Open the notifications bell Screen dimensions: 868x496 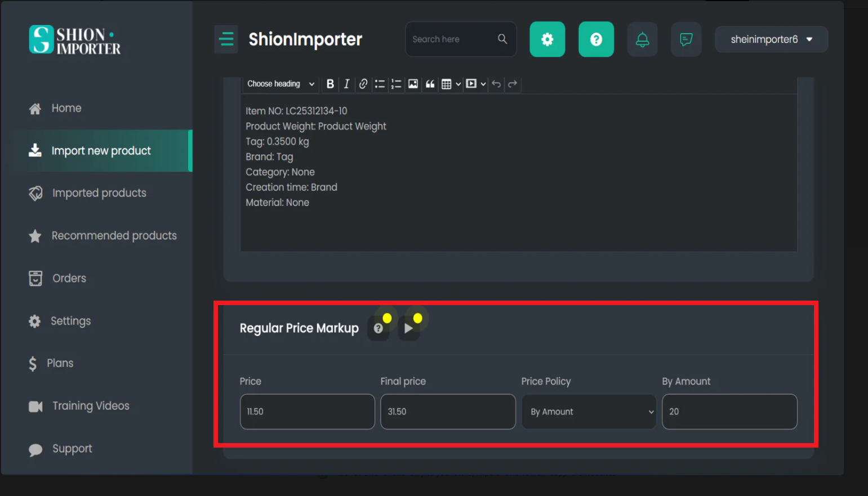tap(642, 39)
